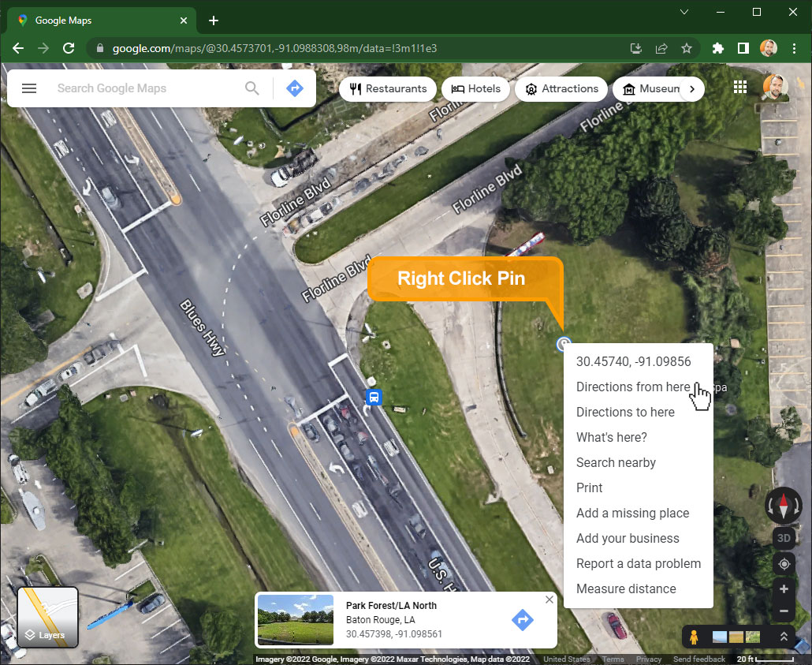Select the Street View pegman
This screenshot has width=812, height=665.
[694, 637]
